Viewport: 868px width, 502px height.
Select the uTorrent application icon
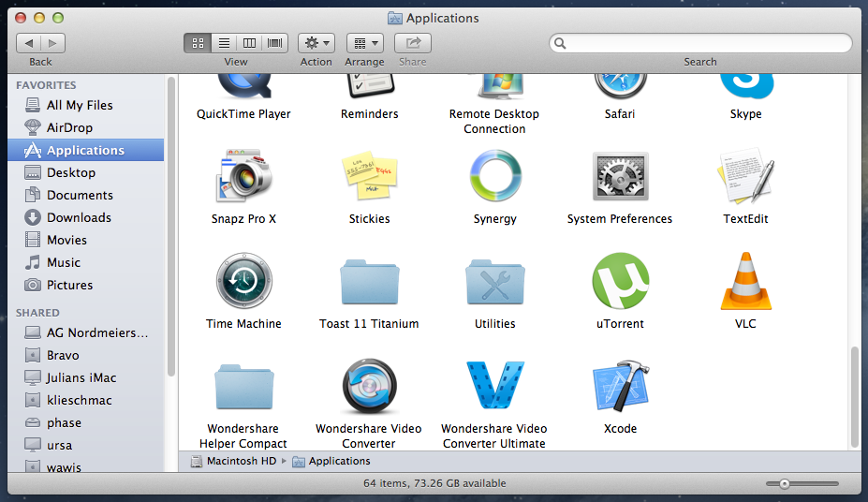620,282
